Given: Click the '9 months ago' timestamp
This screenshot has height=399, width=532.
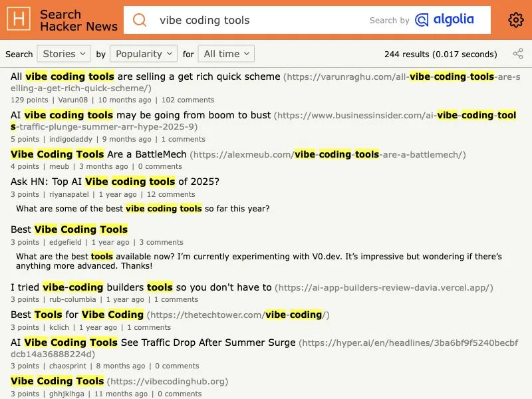Looking at the screenshot, I should [x=127, y=139].
